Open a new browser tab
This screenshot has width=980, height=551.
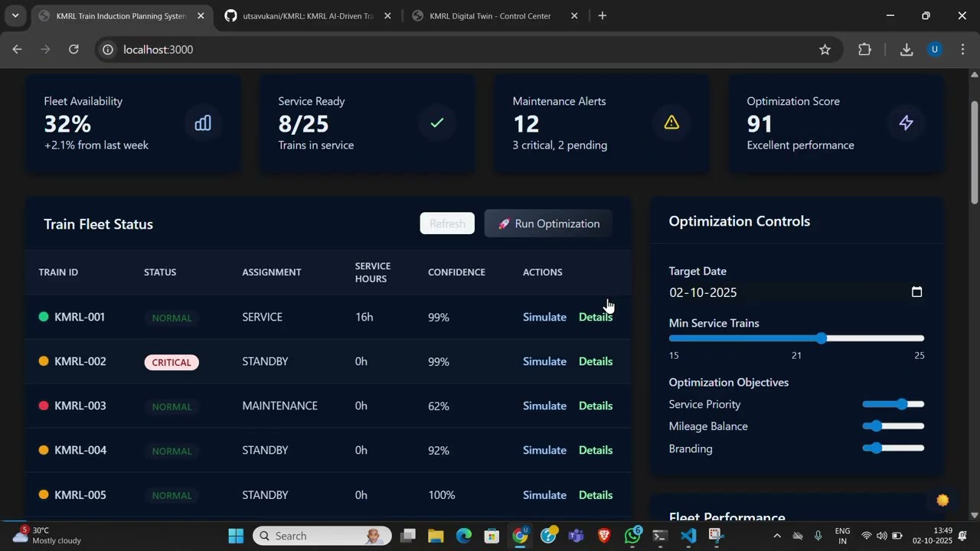coord(603,15)
